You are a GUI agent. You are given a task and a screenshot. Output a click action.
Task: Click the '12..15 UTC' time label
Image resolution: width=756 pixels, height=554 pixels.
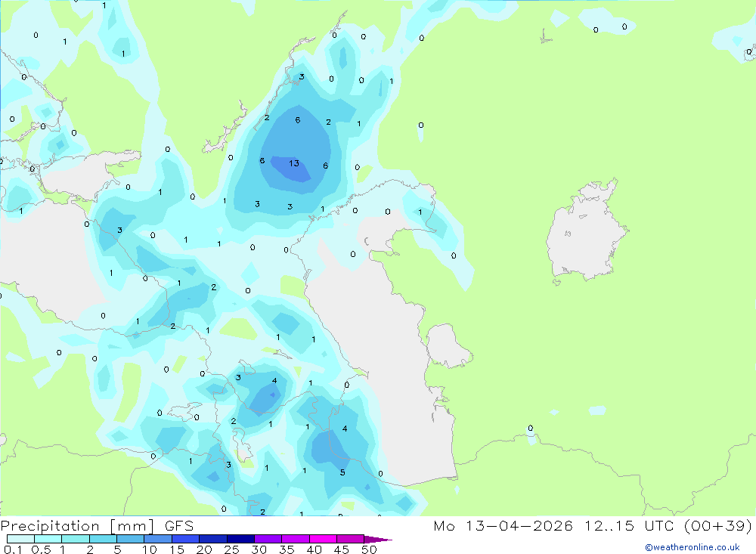pyautogui.click(x=629, y=525)
